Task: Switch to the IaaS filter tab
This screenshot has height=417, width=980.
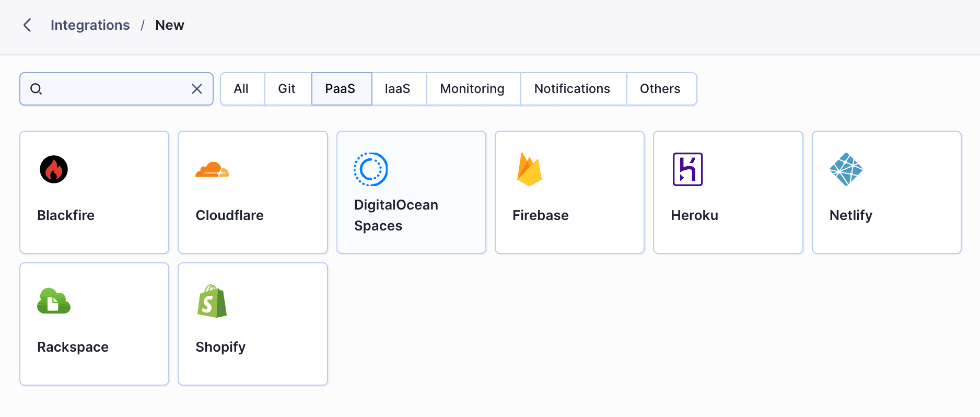Action: pyautogui.click(x=399, y=89)
